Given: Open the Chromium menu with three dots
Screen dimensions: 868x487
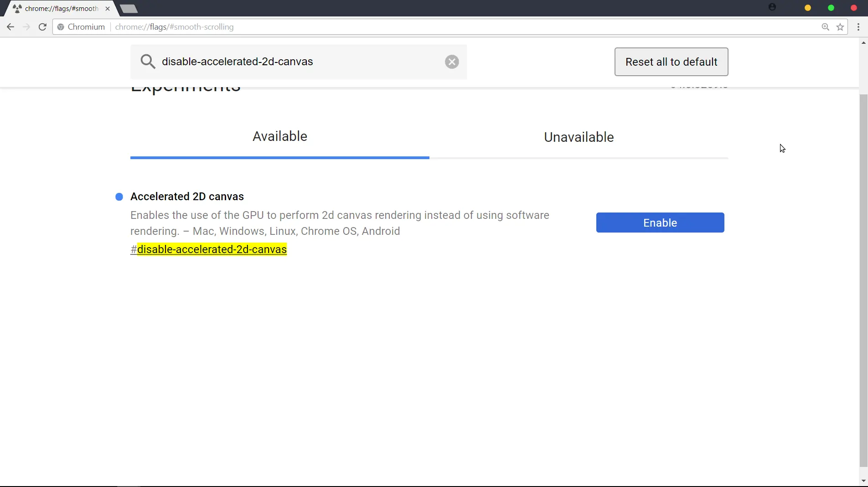Looking at the screenshot, I should pyautogui.click(x=858, y=27).
